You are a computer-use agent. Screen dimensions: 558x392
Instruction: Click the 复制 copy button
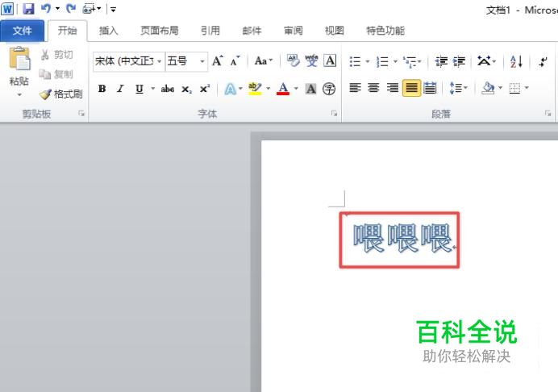[x=56, y=74]
